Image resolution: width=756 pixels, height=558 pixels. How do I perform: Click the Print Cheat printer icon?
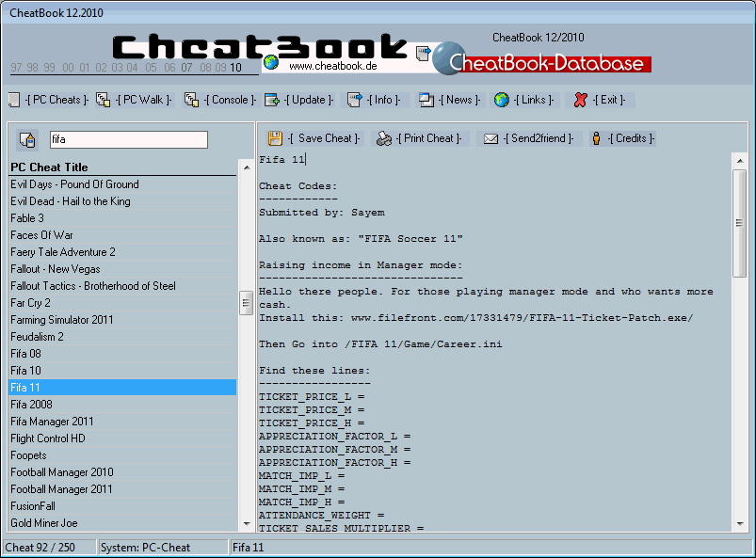point(384,138)
